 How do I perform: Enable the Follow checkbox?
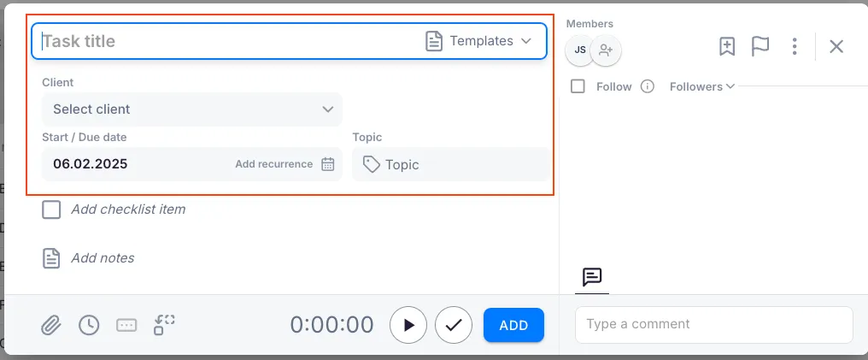click(x=578, y=86)
